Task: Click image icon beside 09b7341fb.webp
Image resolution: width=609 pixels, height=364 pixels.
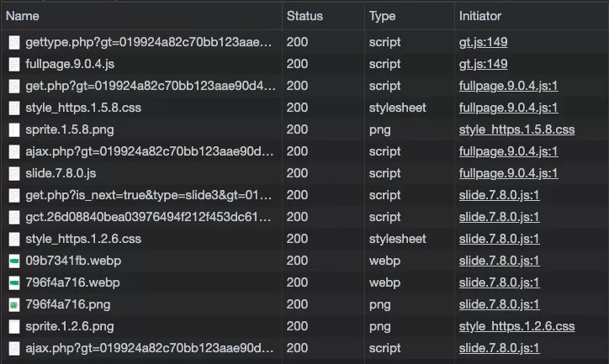Action: point(14,261)
